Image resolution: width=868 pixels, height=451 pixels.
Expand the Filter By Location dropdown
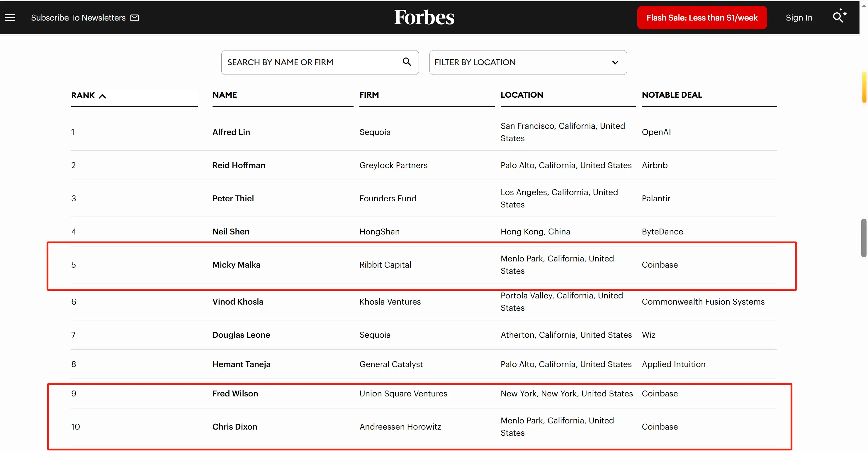click(x=528, y=63)
